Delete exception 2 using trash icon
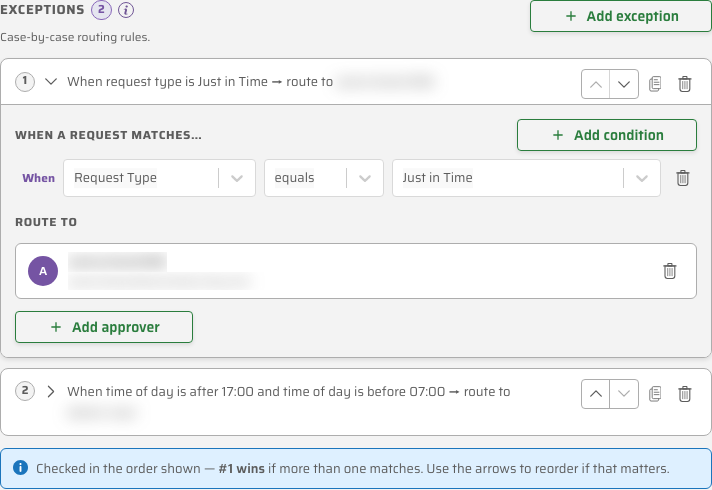 click(x=685, y=394)
